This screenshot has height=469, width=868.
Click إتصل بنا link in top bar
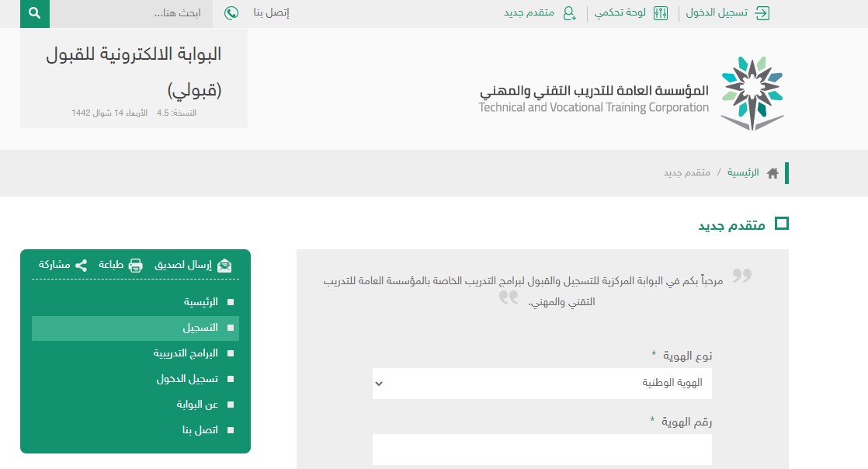pyautogui.click(x=271, y=12)
